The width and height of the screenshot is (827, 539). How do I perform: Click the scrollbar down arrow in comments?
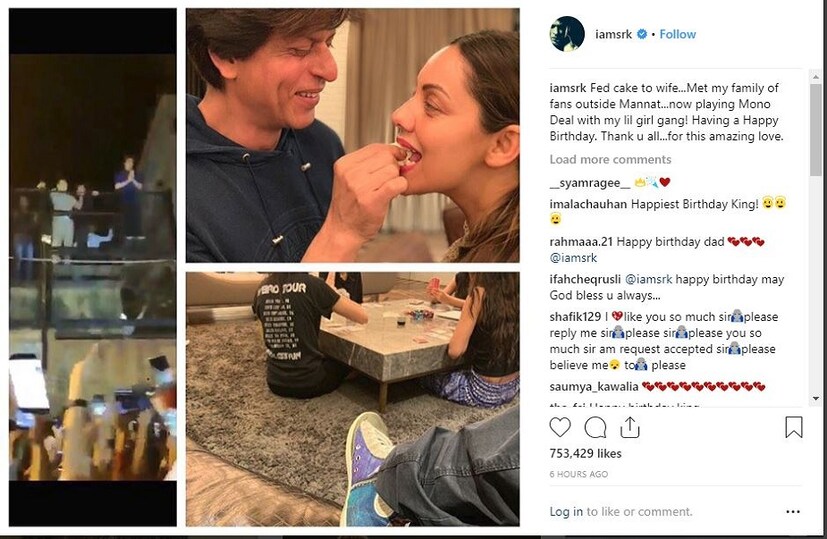pos(817,399)
